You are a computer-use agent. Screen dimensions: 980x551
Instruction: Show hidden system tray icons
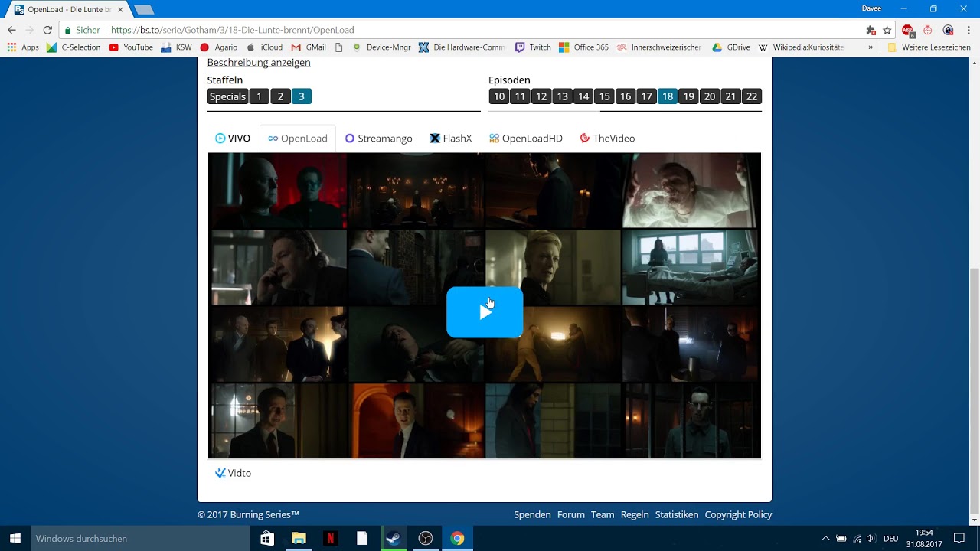click(825, 539)
